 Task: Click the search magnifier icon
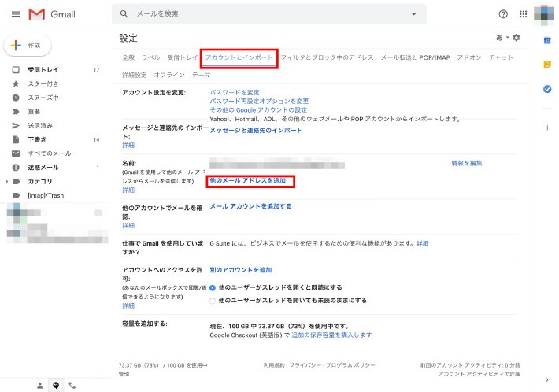[x=124, y=14]
